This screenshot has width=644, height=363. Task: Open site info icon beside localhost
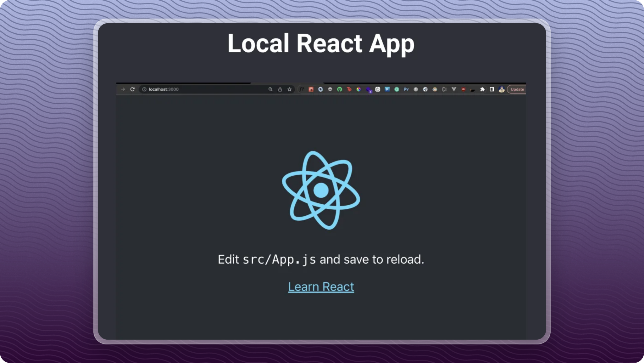click(x=144, y=89)
